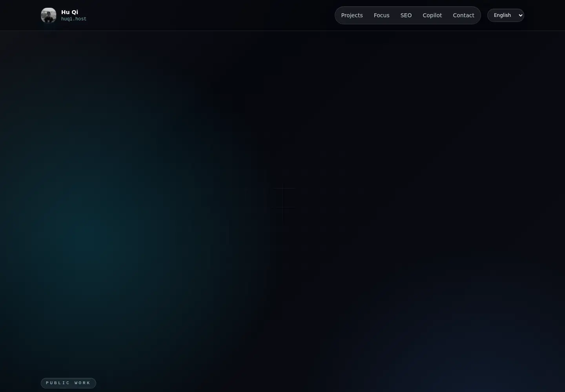
Task: Open the SEO nav link
Action: click(406, 15)
